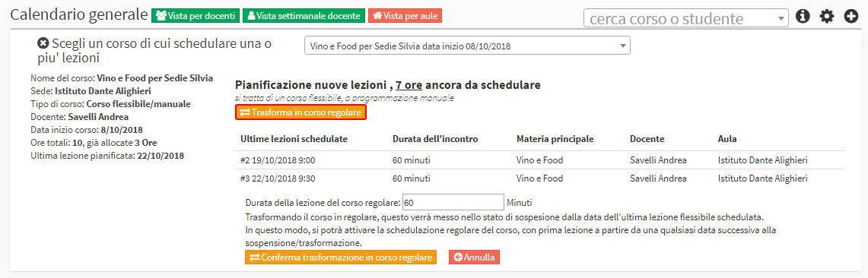Open the info circle icon

[803, 17]
